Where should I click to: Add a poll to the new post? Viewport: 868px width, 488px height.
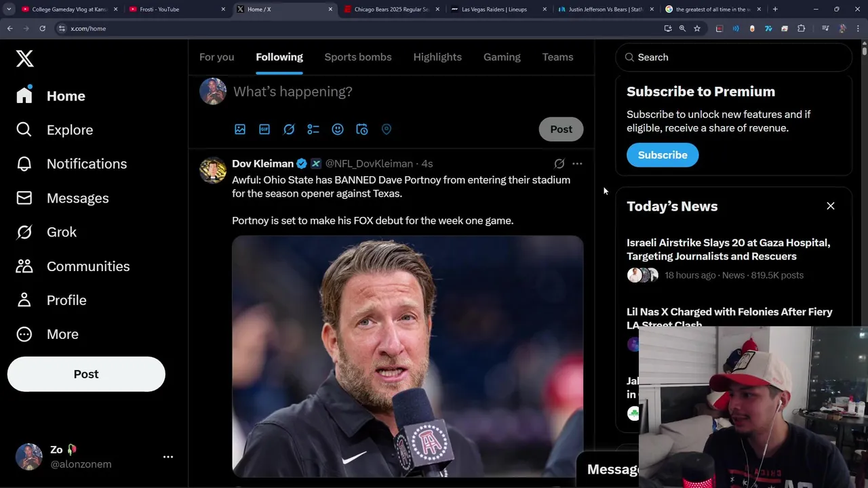click(x=313, y=129)
